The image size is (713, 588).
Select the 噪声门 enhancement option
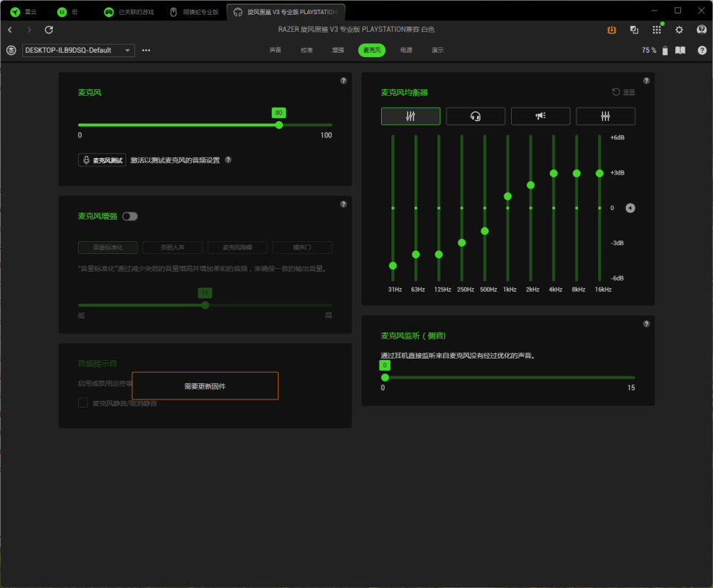(302, 247)
